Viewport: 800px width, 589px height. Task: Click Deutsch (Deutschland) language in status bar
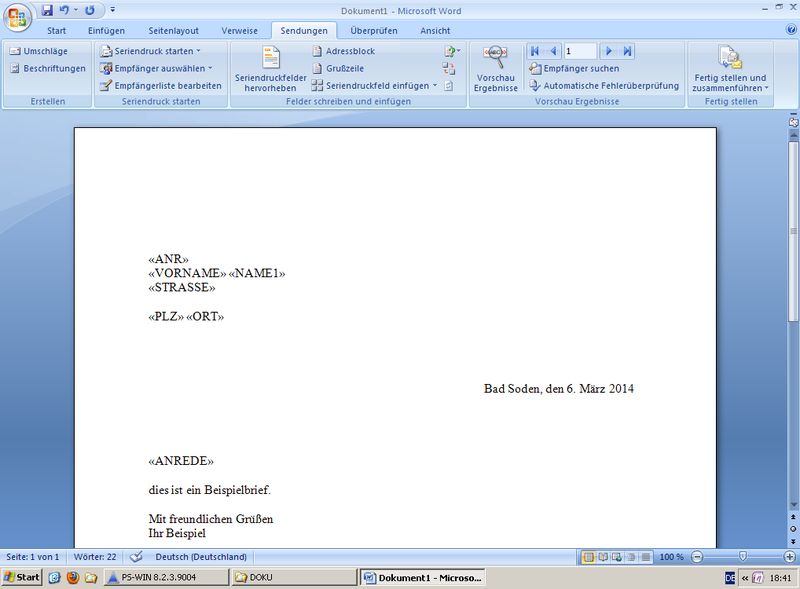point(201,557)
